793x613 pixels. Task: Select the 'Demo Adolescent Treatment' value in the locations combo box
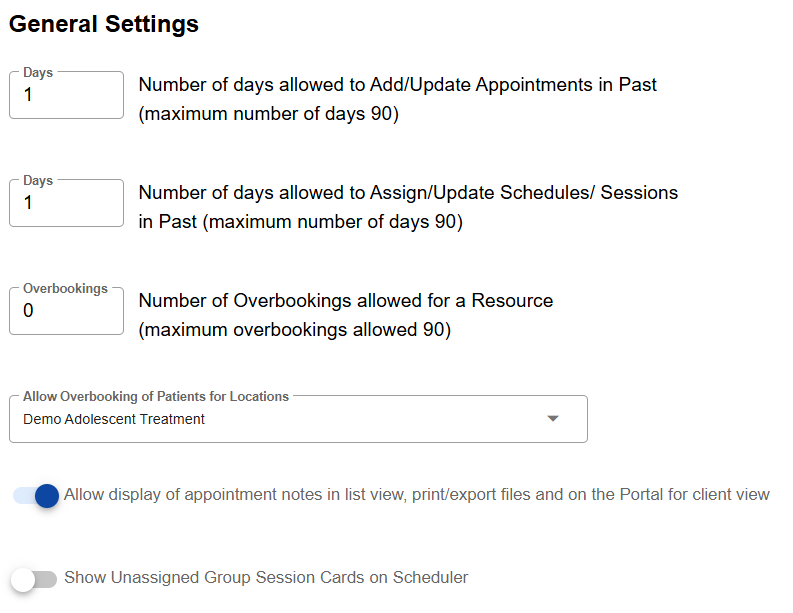[114, 419]
